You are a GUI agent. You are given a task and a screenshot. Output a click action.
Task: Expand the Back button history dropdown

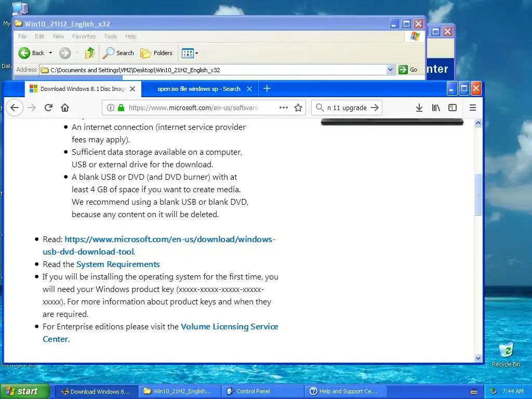pyautogui.click(x=50, y=53)
